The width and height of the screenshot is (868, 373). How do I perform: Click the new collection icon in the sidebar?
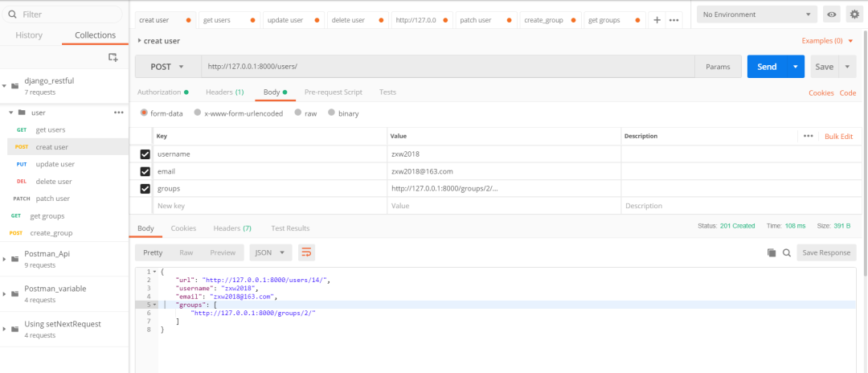click(113, 57)
